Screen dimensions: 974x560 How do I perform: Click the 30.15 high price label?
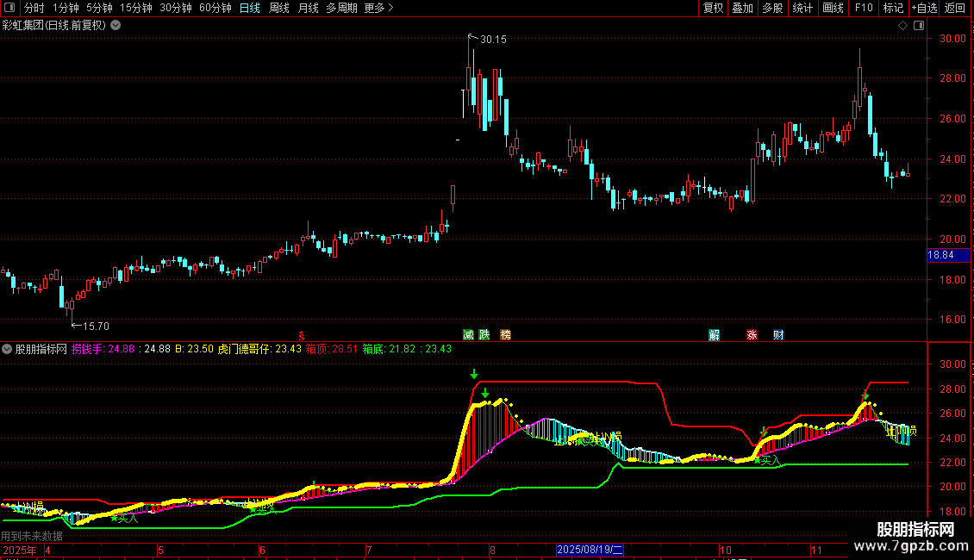tap(493, 39)
